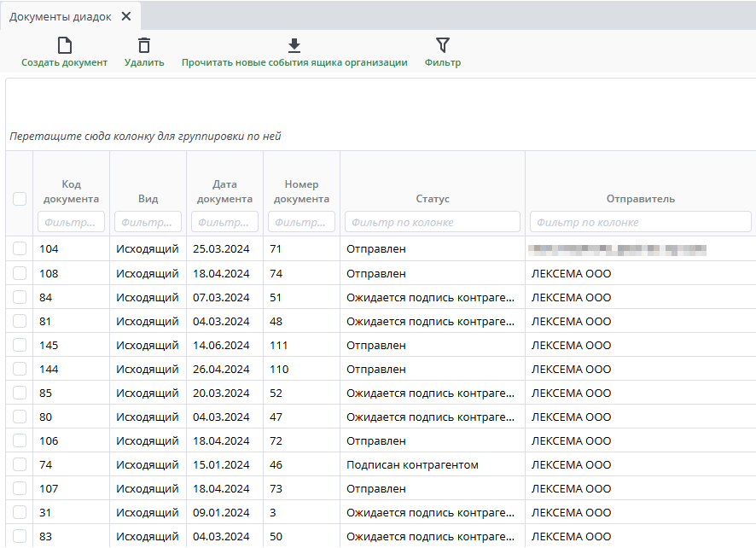Tick checkbox for document code 145
This screenshot has height=548, width=756.
20,345
